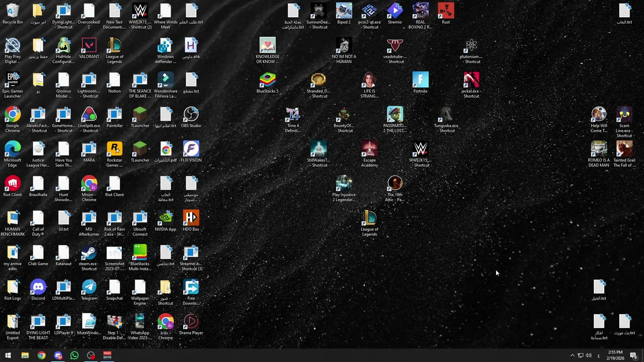Open the volume control in tray
Screen dimensions: 644x362
(x=589, y=355)
